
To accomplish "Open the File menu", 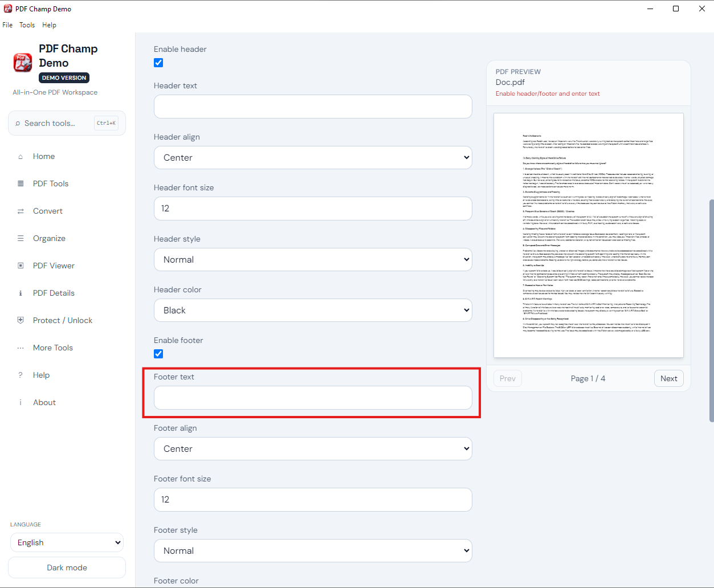I will click(7, 25).
